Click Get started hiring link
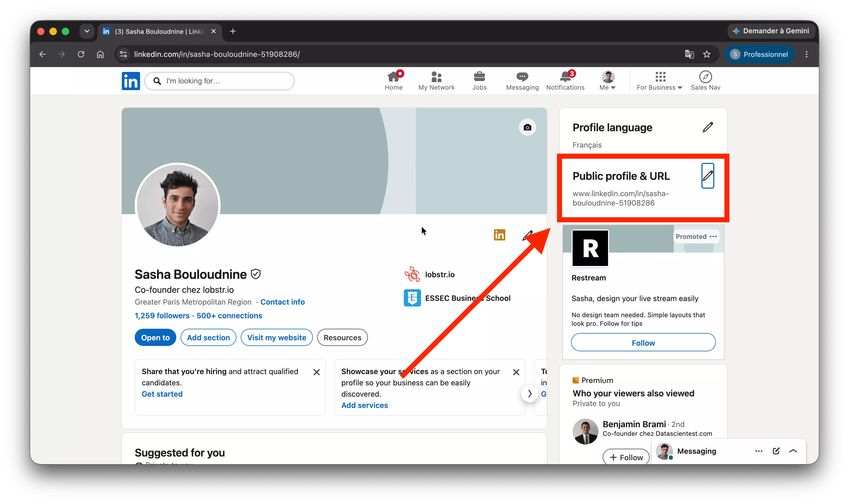 (x=162, y=394)
